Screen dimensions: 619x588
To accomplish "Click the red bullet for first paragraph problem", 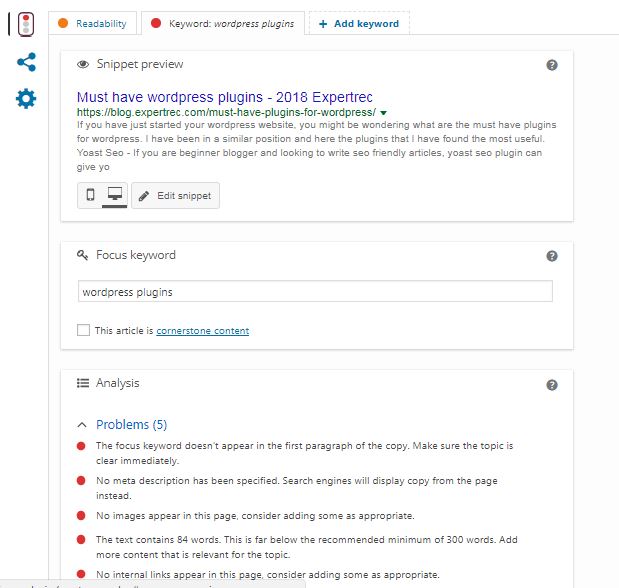I will [81, 446].
